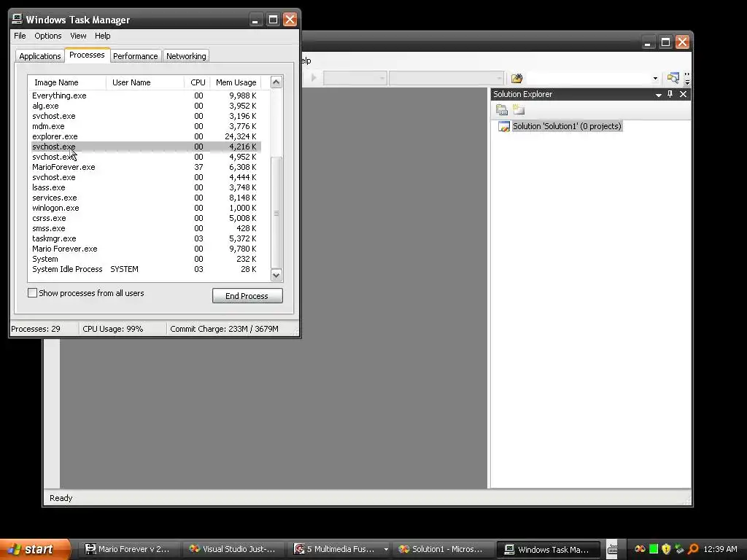Switch to the Networking tab
This screenshot has width=747, height=560.
(186, 56)
